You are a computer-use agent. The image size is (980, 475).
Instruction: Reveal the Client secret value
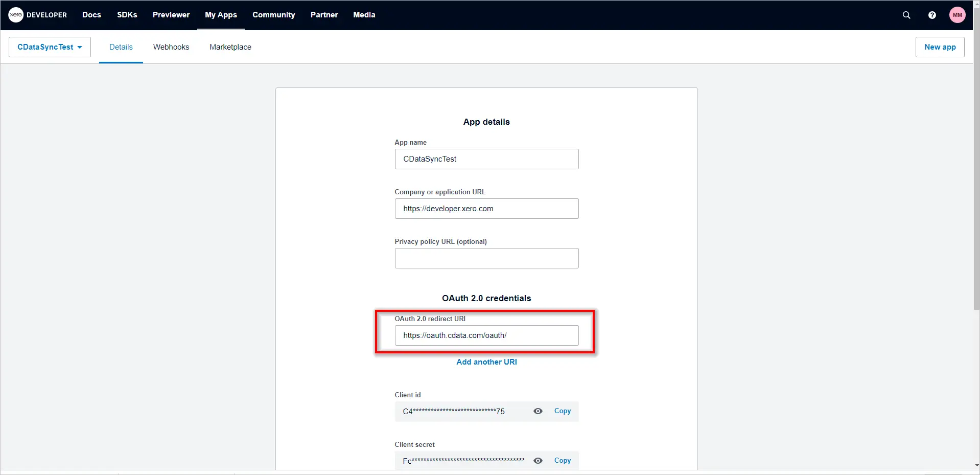pyautogui.click(x=538, y=461)
